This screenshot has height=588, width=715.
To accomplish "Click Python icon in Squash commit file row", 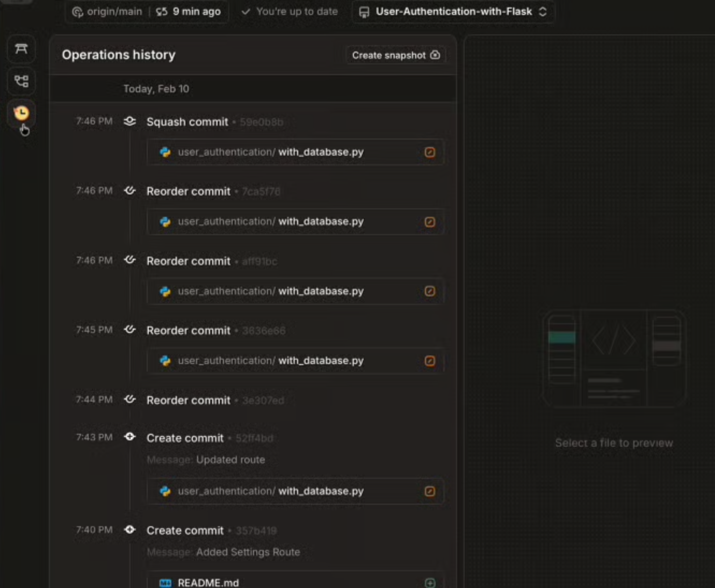I will [165, 152].
